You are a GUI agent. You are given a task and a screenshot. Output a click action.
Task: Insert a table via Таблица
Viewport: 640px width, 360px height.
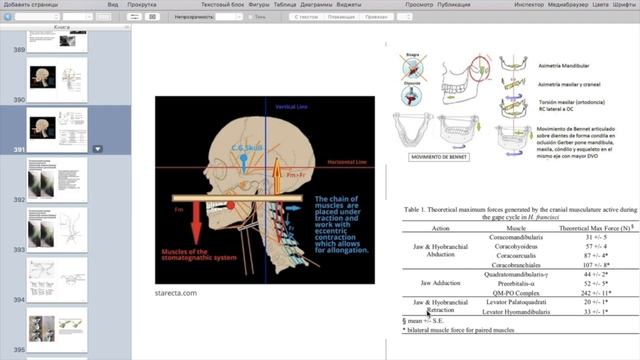tap(285, 4)
